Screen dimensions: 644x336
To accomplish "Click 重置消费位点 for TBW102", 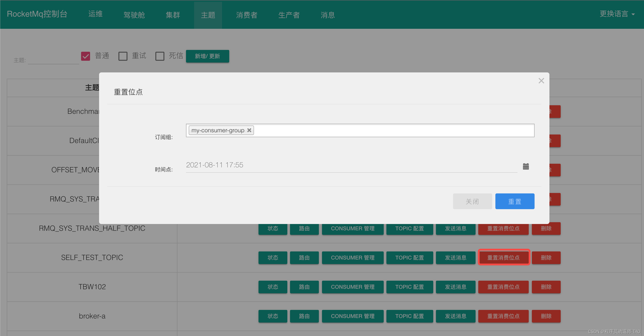I will tap(503, 287).
